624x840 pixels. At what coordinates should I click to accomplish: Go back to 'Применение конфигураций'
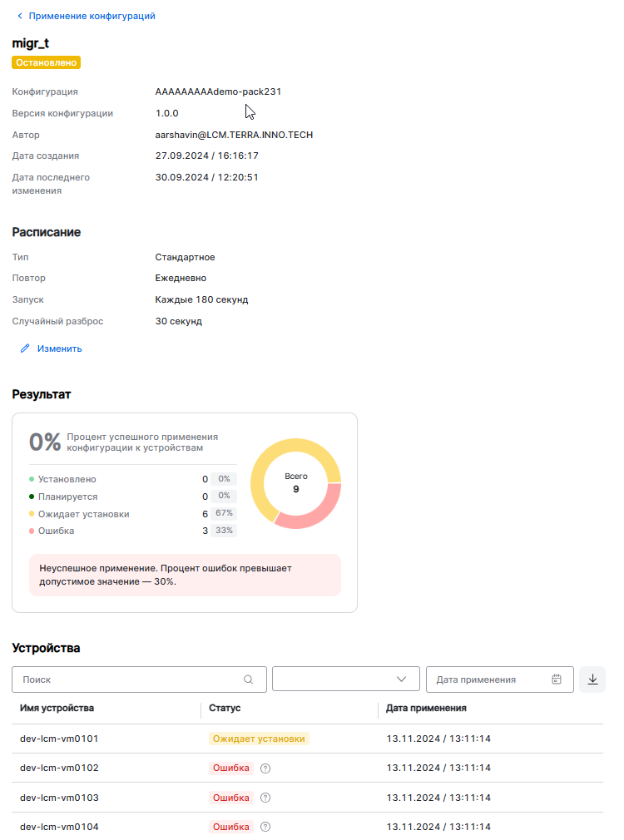point(92,16)
